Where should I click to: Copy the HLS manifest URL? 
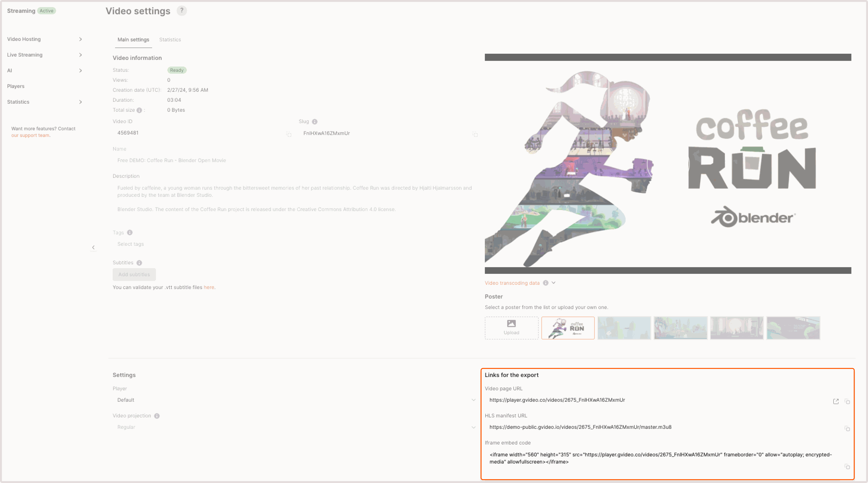pos(847,428)
